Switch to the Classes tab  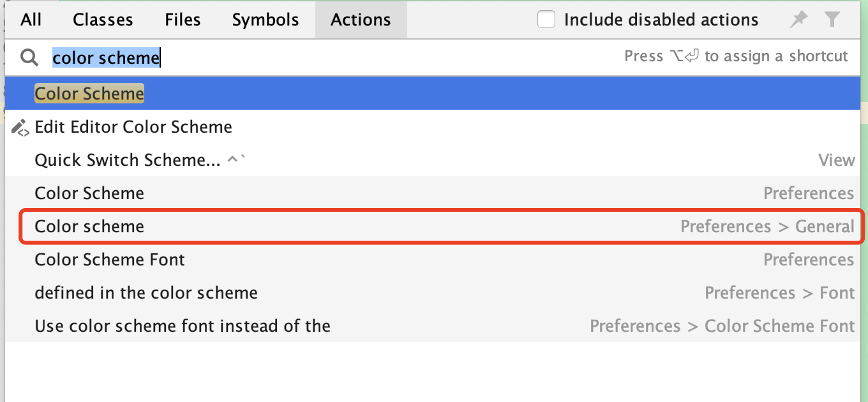point(103,19)
